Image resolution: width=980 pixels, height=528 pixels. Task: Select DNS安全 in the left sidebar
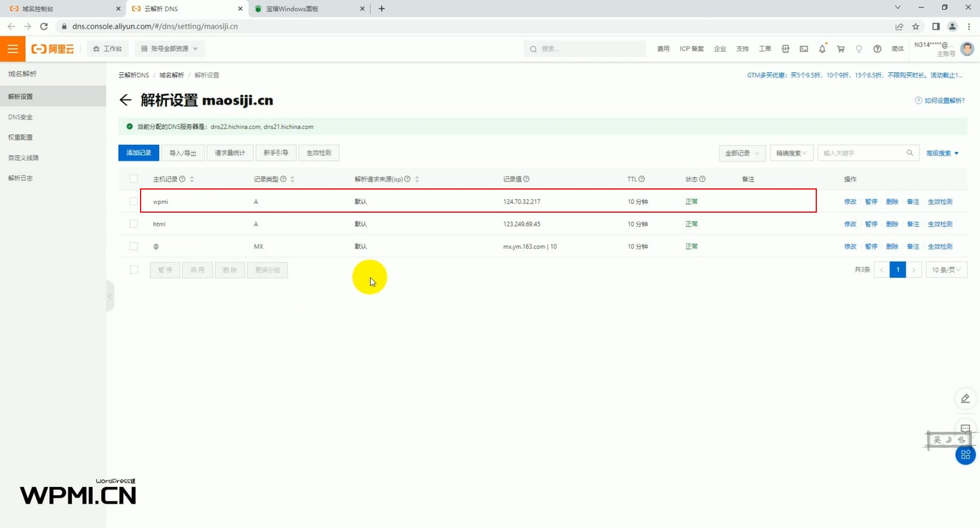(x=21, y=117)
